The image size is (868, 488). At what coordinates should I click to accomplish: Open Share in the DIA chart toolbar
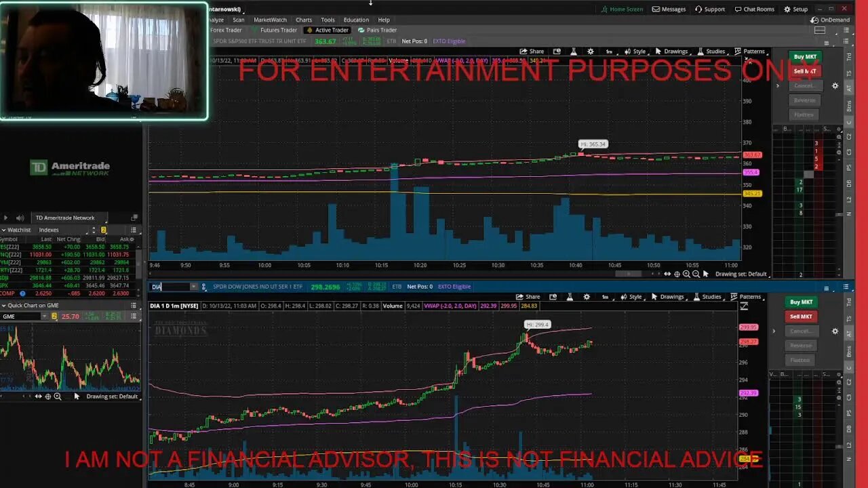coord(528,297)
